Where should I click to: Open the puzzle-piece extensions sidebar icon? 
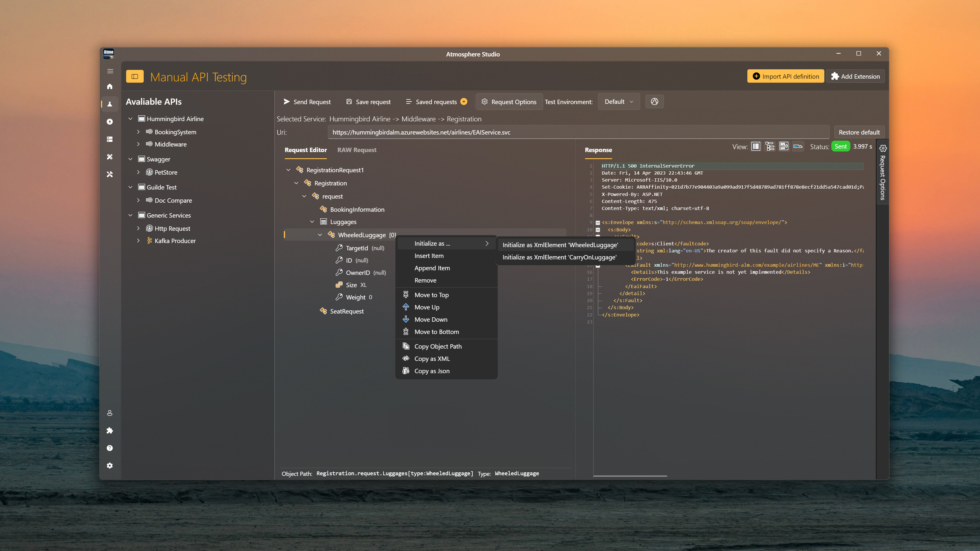point(109,431)
